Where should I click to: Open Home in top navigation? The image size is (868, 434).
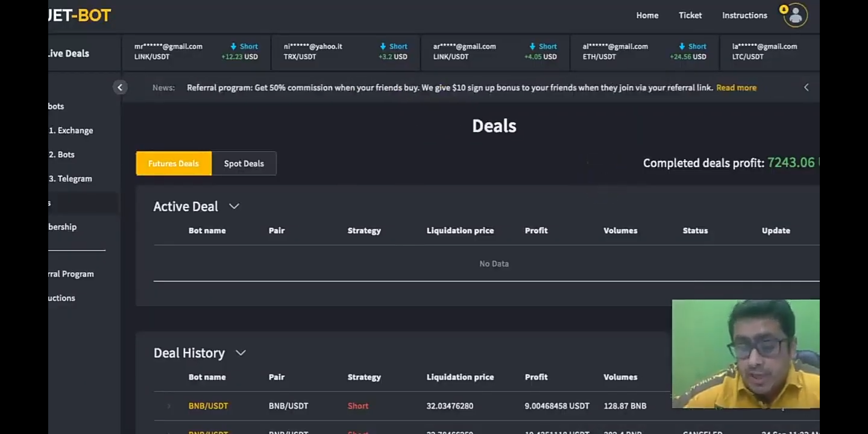pos(647,15)
